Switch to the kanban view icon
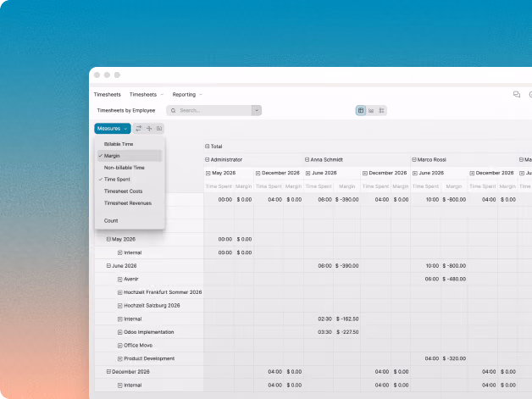Viewport: 532px width, 399px height. click(x=381, y=110)
